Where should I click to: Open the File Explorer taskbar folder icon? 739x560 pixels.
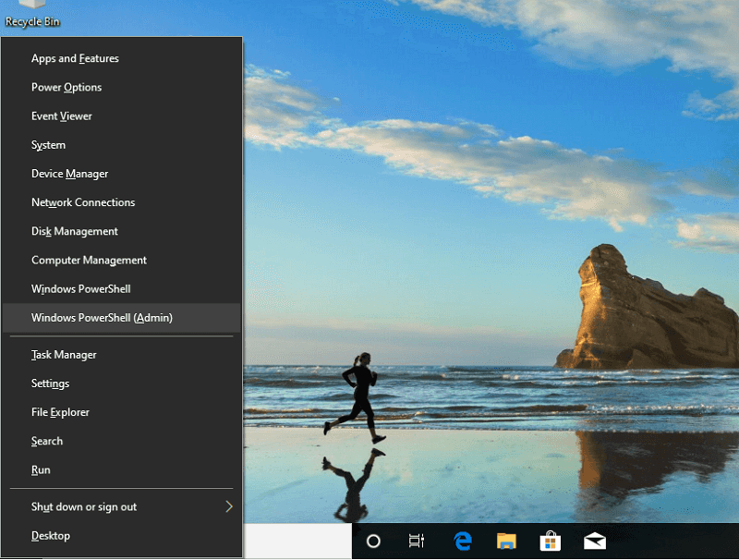pyautogui.click(x=506, y=542)
